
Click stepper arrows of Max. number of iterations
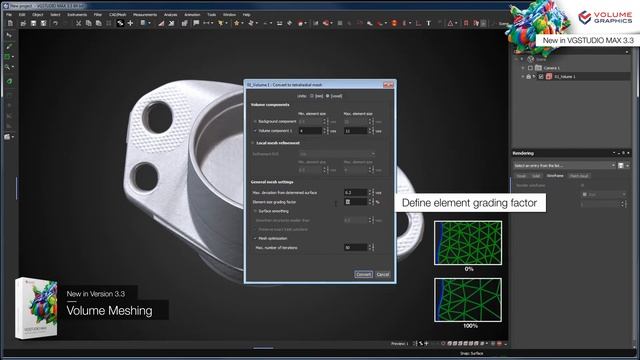[x=371, y=248]
